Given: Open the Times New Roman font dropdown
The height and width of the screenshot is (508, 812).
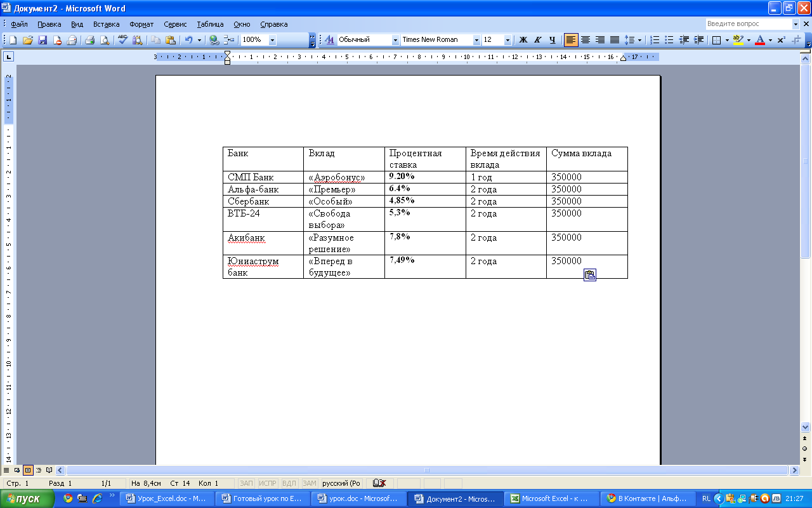Looking at the screenshot, I should [x=476, y=39].
